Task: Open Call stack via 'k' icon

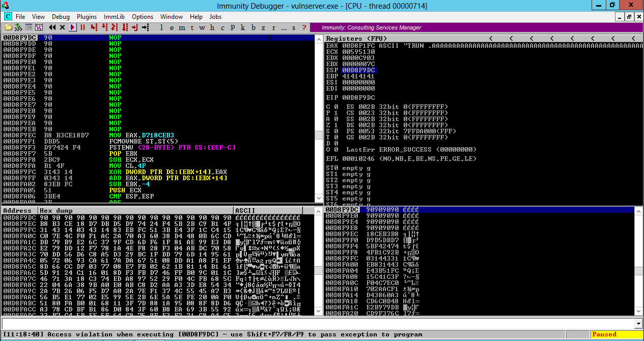Action: click(x=243, y=27)
